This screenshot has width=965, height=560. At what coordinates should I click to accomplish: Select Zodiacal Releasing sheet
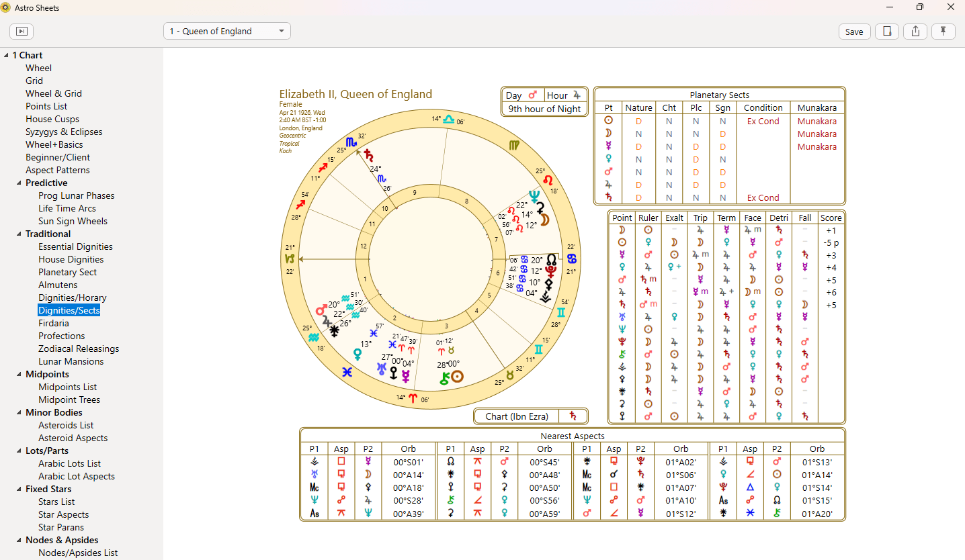click(79, 348)
